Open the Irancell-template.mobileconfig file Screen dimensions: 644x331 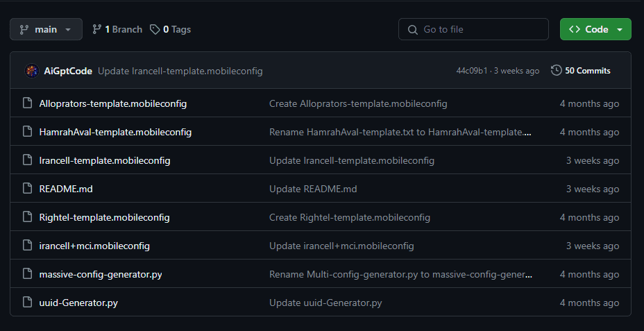pos(105,160)
